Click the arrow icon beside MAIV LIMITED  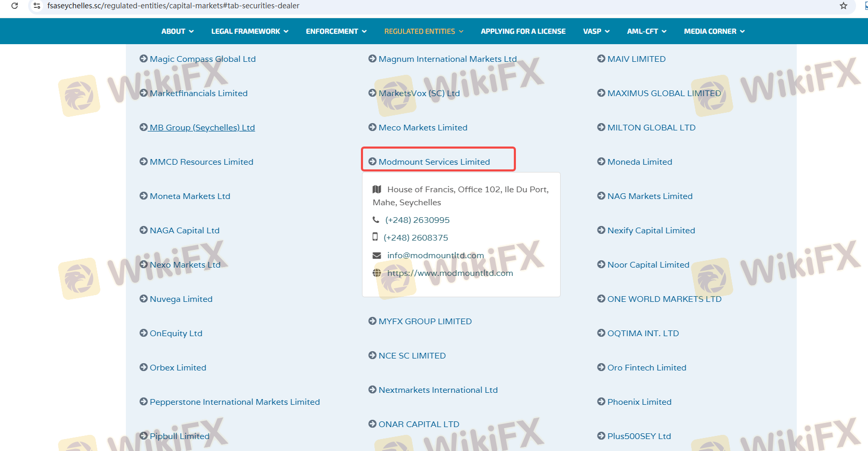(x=601, y=59)
